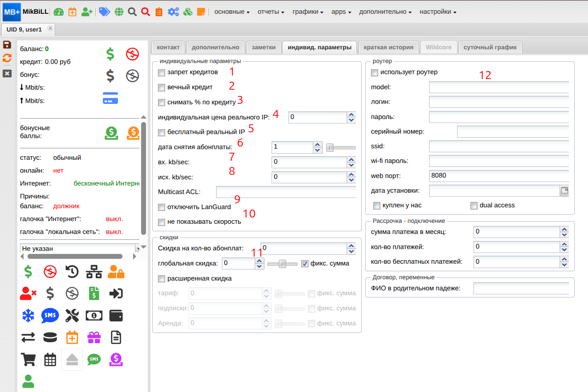Open the blue tags icon in toolbar
Viewport: 588px width, 392px height.
point(104,12)
